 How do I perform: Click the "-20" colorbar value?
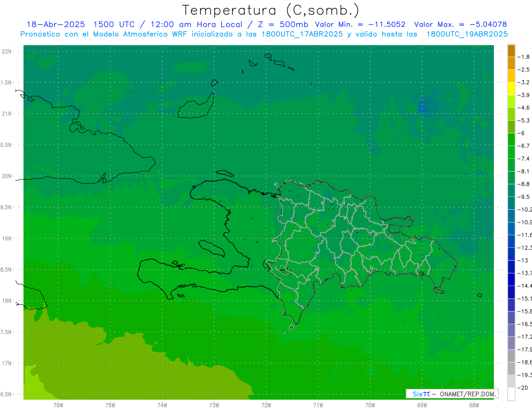click(x=523, y=388)
